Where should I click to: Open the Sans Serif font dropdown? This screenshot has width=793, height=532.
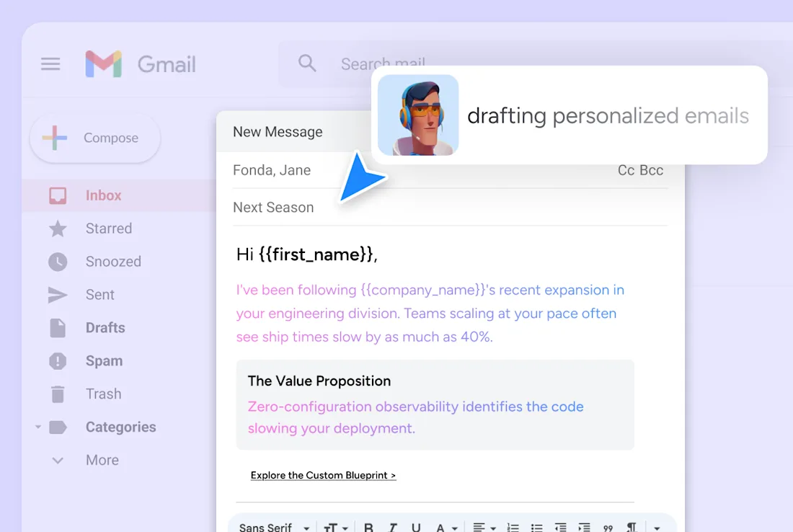point(274,527)
